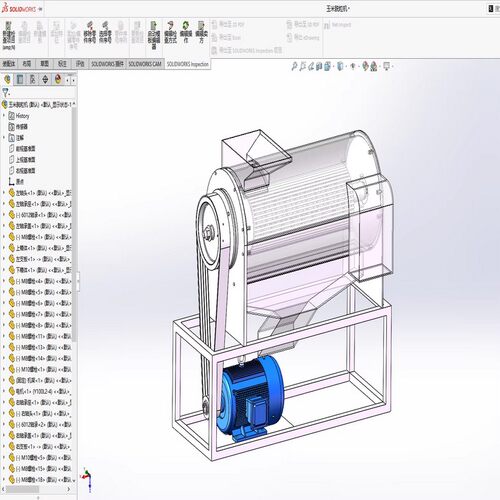Click Zoom to Fit in the view toolbar
Image resolution: width=500 pixels, height=500 pixels.
(294, 66)
